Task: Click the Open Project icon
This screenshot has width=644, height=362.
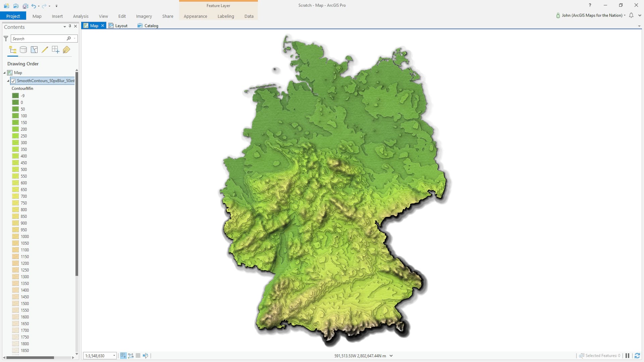Action: click(x=16, y=6)
